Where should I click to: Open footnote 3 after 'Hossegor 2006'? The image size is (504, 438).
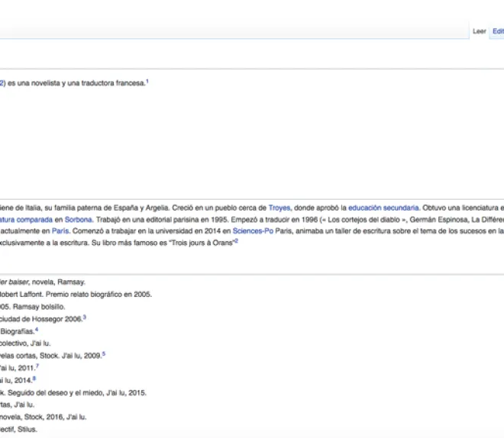coord(85,317)
